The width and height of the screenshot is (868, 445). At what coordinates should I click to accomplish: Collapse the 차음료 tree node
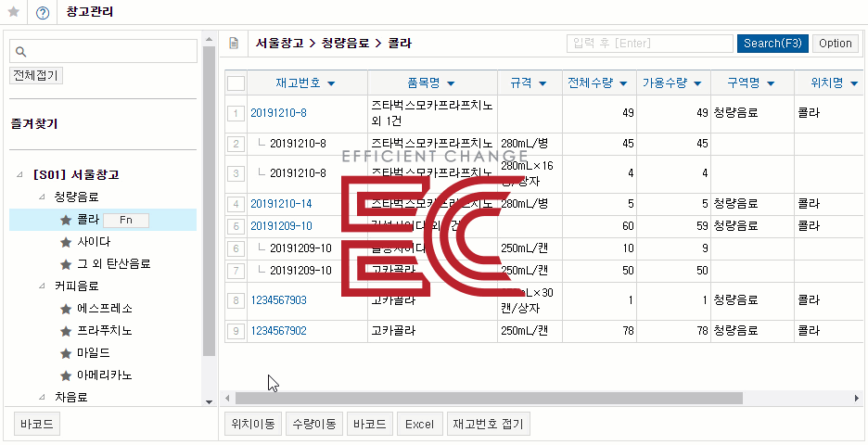(42, 397)
